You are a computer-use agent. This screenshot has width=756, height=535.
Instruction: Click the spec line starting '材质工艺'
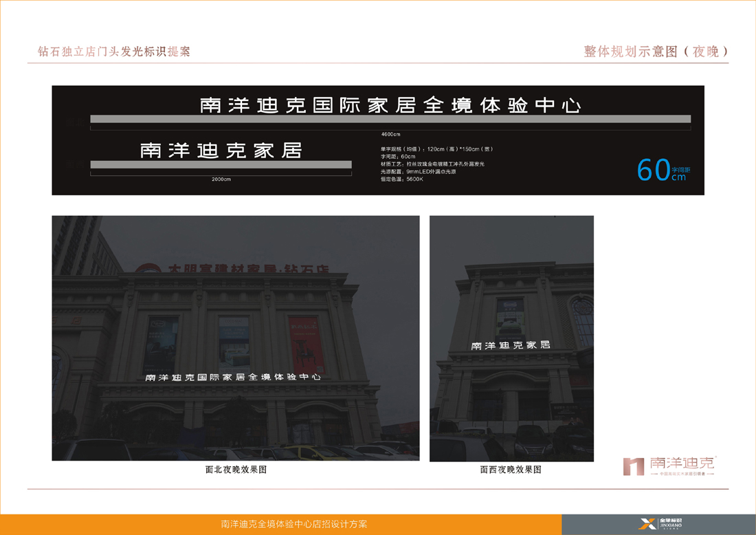pos(432,164)
